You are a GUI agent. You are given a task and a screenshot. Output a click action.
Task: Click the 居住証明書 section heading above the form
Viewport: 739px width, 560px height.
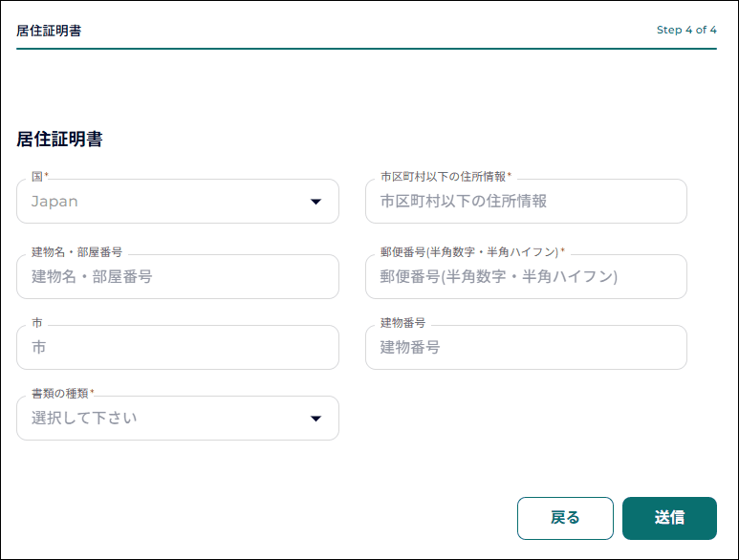pos(59,140)
